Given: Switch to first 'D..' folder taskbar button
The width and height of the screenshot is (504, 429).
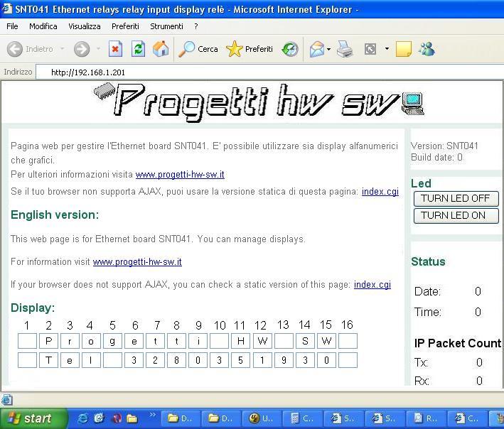Looking at the screenshot, I should coord(180,418).
